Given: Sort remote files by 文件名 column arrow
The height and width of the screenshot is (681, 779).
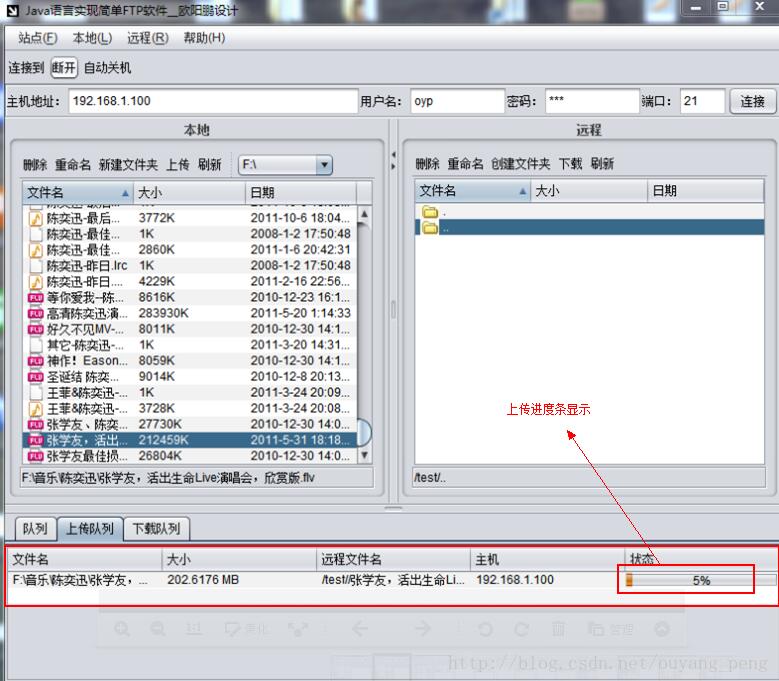Looking at the screenshot, I should click(523, 191).
